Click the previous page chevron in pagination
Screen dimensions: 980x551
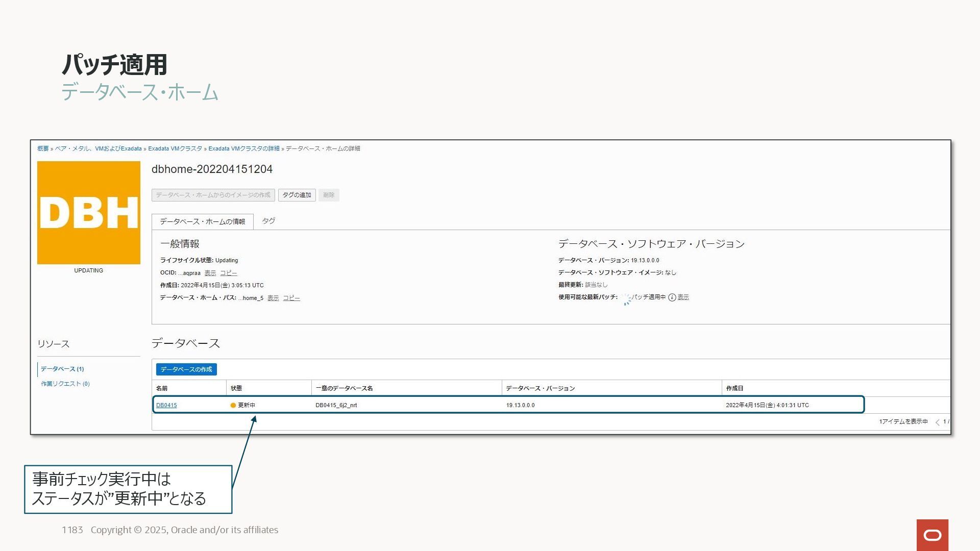click(x=937, y=422)
